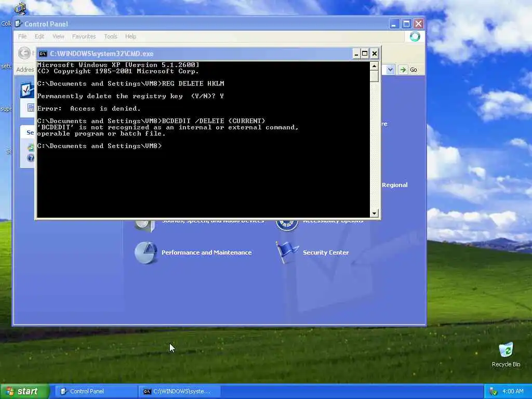Screen dimensions: 532x399
Task: Click the Start button
Action: click(x=25, y=391)
